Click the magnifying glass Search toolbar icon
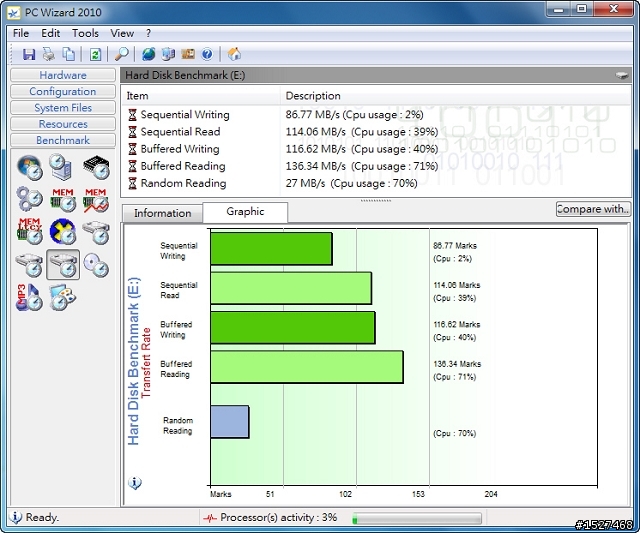This screenshot has height=533, width=640. click(121, 54)
